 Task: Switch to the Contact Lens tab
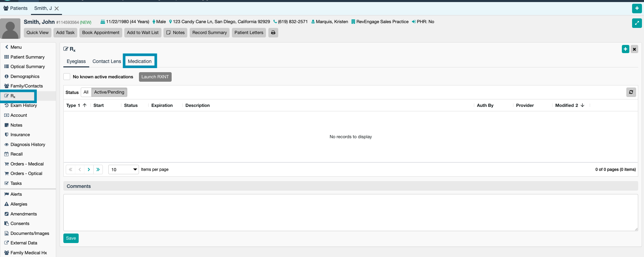point(107,62)
